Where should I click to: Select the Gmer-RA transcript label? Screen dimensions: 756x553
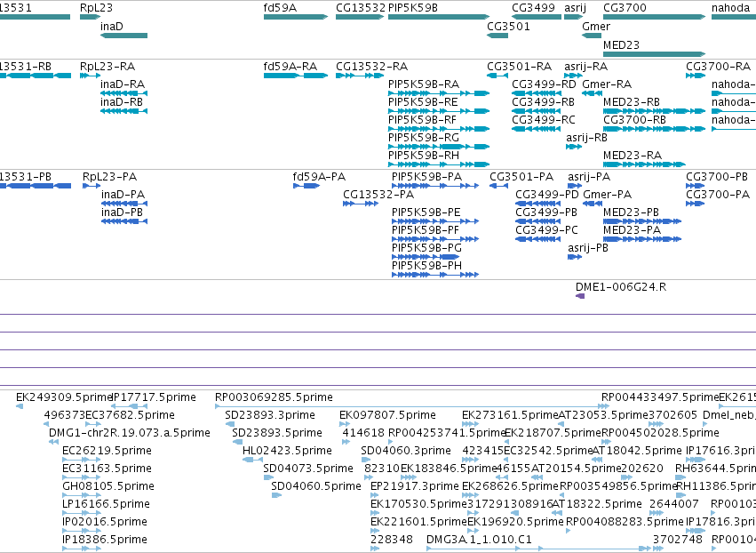pyautogui.click(x=607, y=84)
